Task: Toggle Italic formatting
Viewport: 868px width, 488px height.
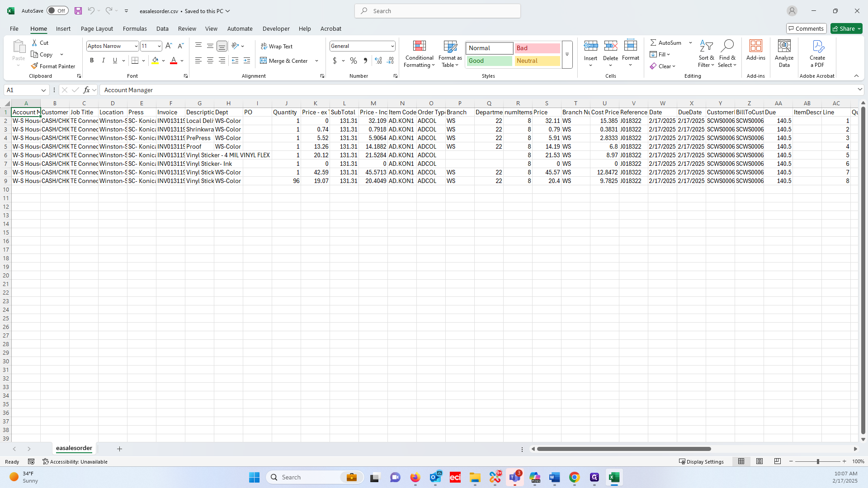Action: coord(104,61)
